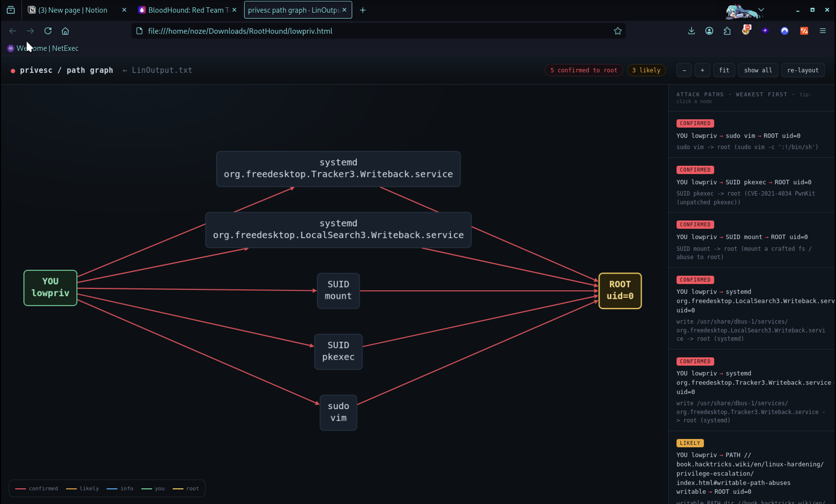
Task: Select the ROOT uid=0 node
Action: coord(620,291)
